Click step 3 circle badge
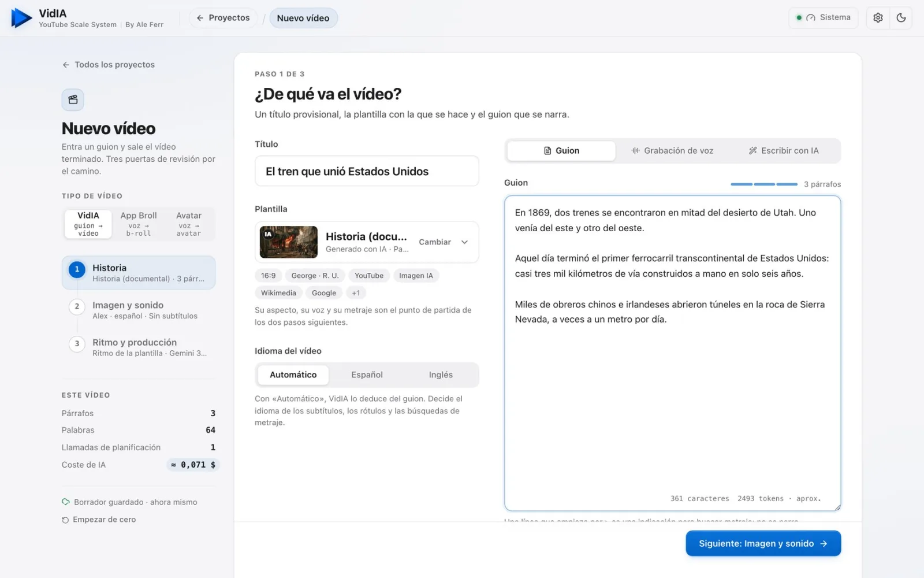Image resolution: width=924 pixels, height=578 pixels. (x=77, y=344)
